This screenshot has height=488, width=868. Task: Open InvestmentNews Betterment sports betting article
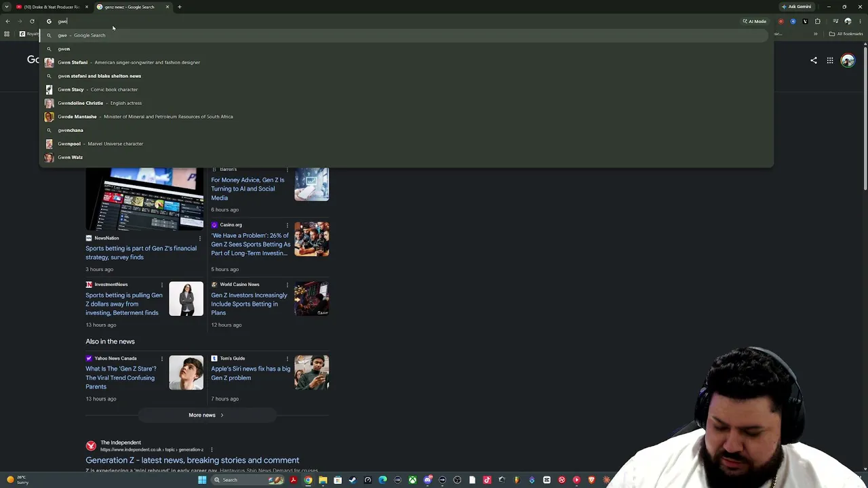pyautogui.click(x=124, y=304)
